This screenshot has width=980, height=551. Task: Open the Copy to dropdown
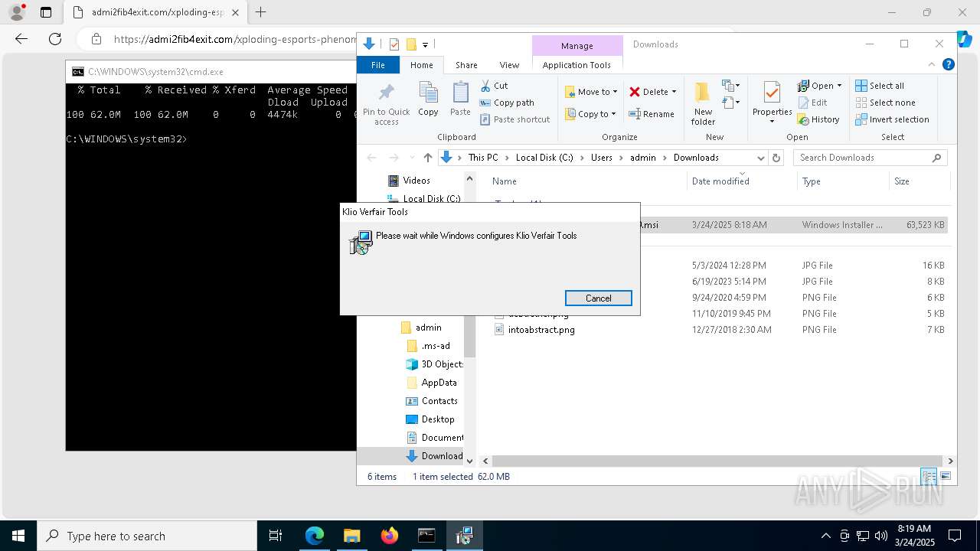pyautogui.click(x=590, y=114)
